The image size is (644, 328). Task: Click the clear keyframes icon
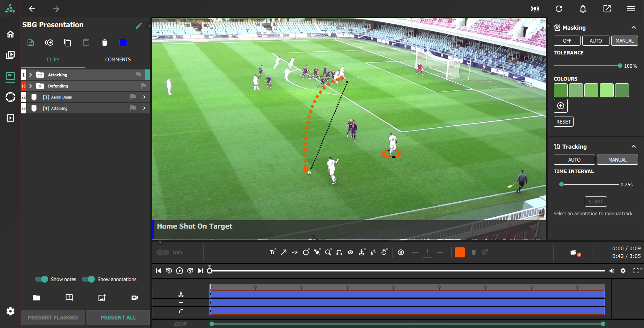coord(485,252)
